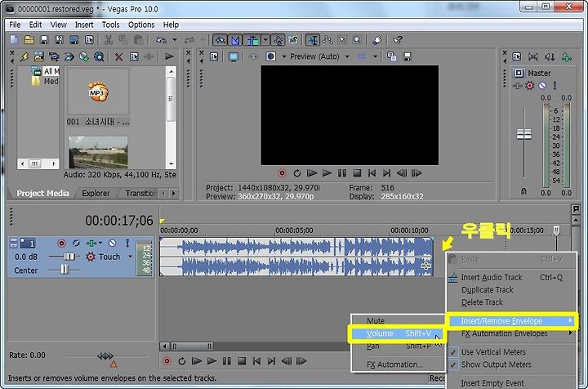Open the File menu

coord(15,25)
